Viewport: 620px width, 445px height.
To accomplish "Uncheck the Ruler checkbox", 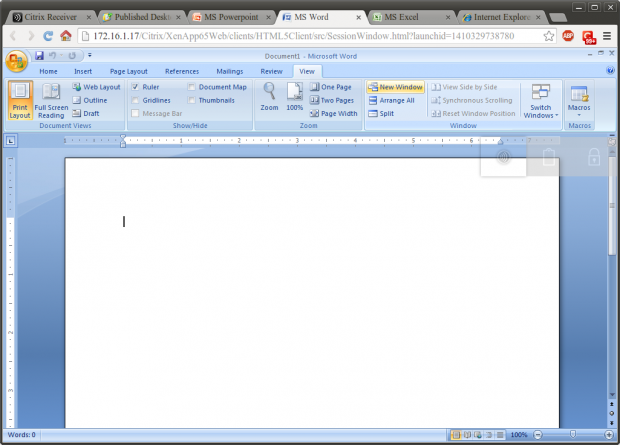I will pyautogui.click(x=135, y=87).
